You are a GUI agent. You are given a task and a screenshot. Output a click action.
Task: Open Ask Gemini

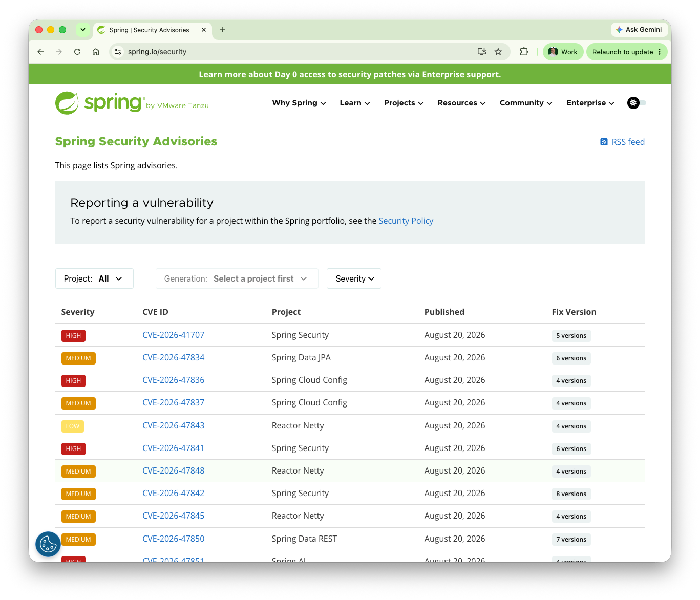coord(639,30)
